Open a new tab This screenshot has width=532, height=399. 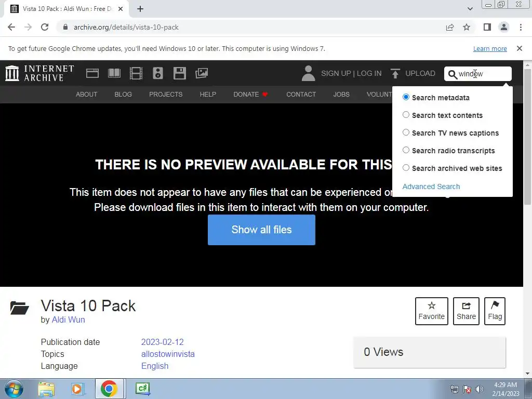[x=140, y=9]
